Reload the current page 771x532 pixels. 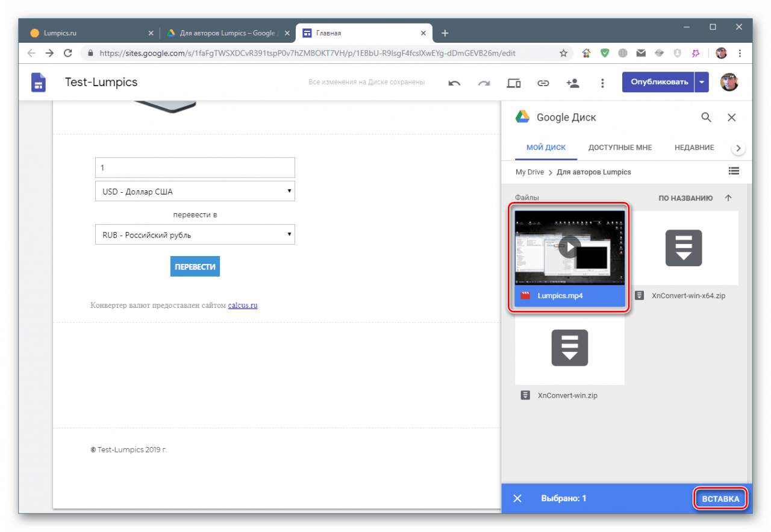tap(67, 53)
